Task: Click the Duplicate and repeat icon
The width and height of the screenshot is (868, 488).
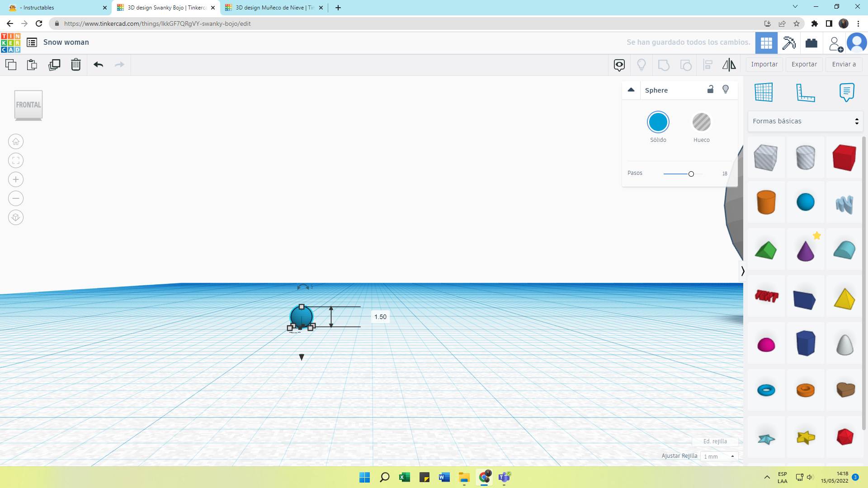Action: point(54,65)
